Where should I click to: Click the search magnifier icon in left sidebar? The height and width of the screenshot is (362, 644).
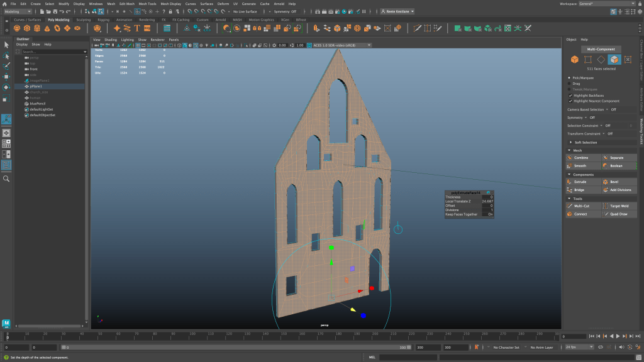(6, 178)
